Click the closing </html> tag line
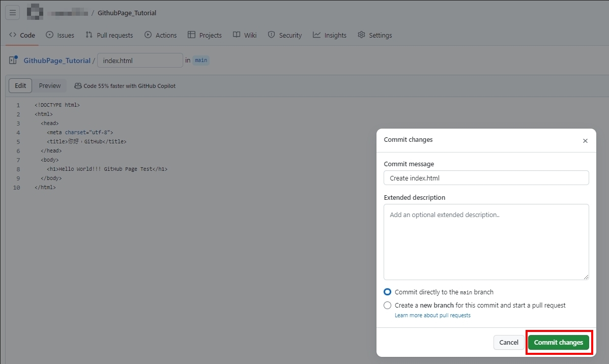The height and width of the screenshot is (364, 609). coord(45,187)
